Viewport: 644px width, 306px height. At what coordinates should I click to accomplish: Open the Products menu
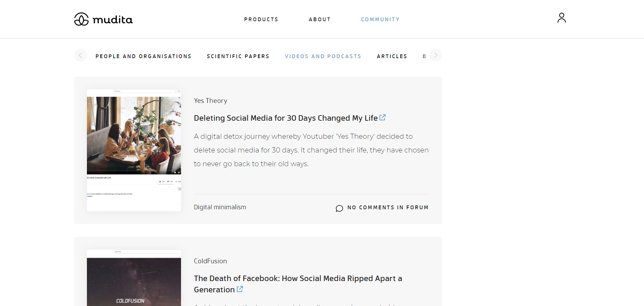261,19
